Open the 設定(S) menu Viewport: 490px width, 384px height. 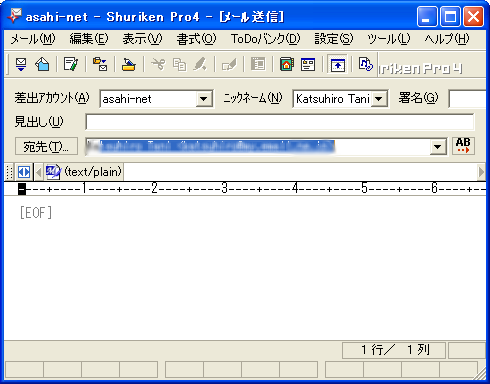pyautogui.click(x=334, y=39)
